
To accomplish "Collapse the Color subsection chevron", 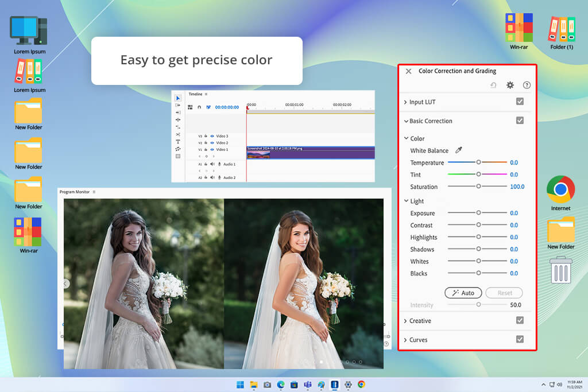I will pos(406,138).
